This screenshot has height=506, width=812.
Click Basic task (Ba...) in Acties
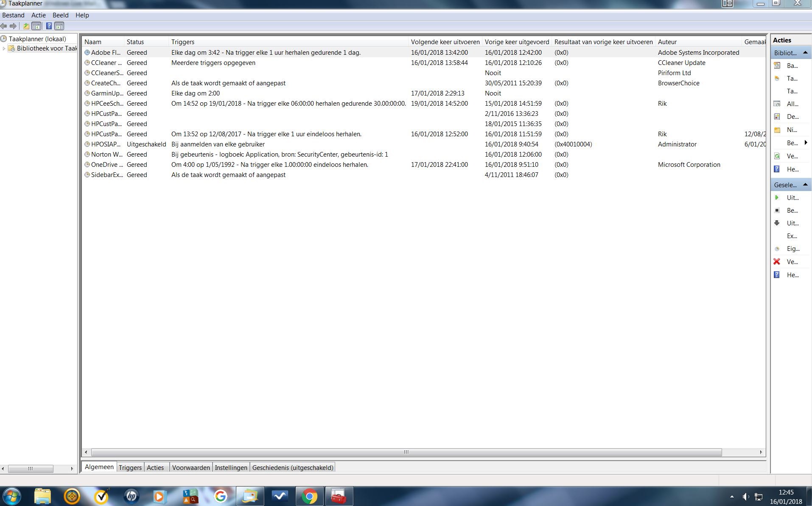click(792, 66)
